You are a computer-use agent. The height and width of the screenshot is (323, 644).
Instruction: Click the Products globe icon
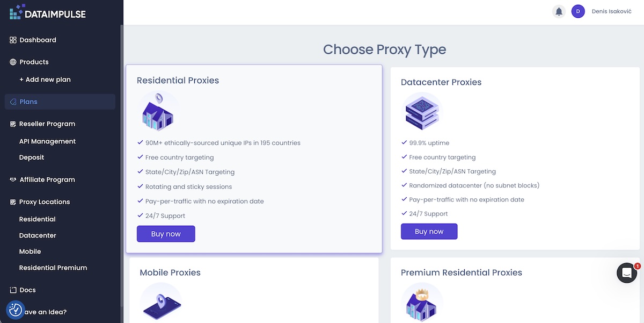pyautogui.click(x=13, y=62)
